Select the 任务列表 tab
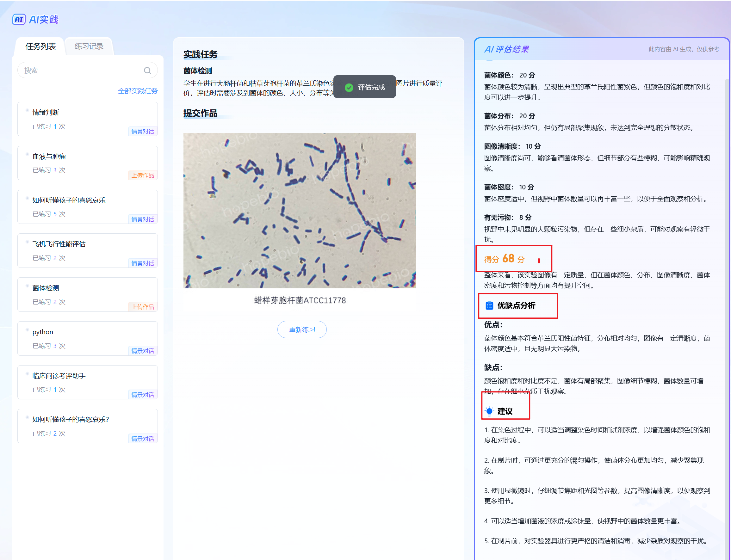The image size is (731, 560). tap(40, 46)
